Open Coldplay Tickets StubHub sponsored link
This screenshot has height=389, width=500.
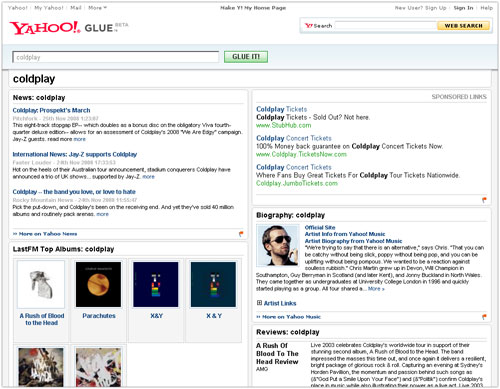tap(281, 109)
